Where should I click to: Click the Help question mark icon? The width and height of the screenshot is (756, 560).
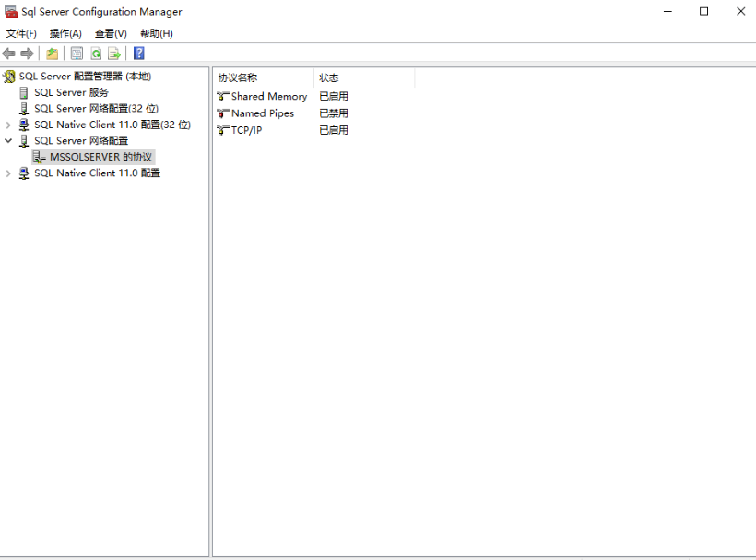138,53
